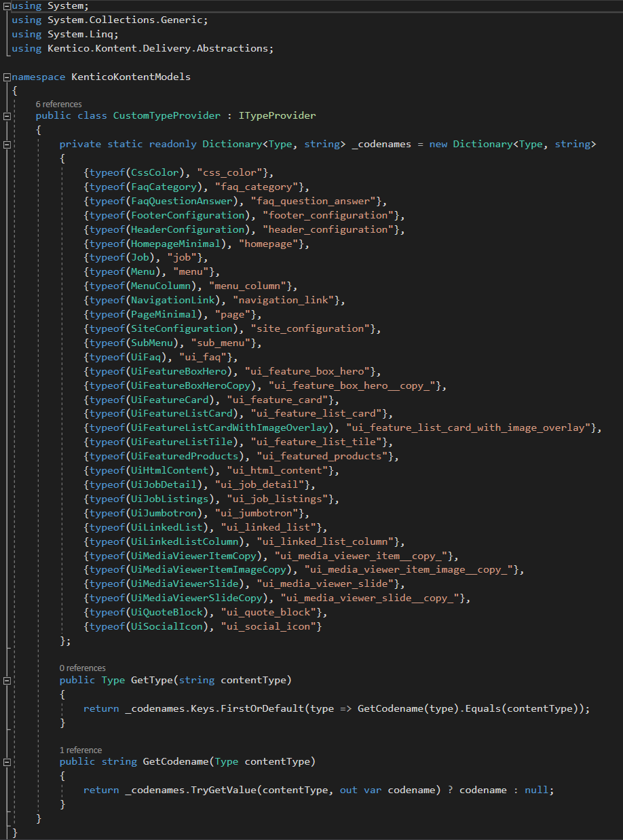Click the string "job"

182,259
